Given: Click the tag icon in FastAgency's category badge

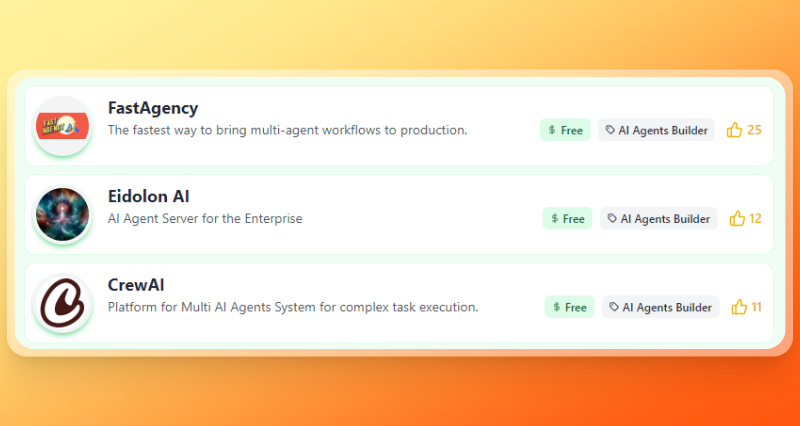Looking at the screenshot, I should [610, 130].
